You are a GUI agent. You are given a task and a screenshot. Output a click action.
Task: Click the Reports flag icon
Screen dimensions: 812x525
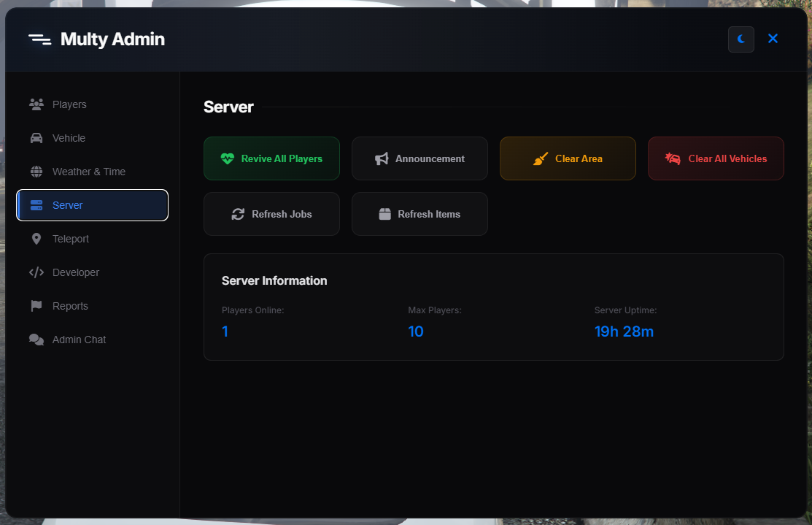click(36, 306)
